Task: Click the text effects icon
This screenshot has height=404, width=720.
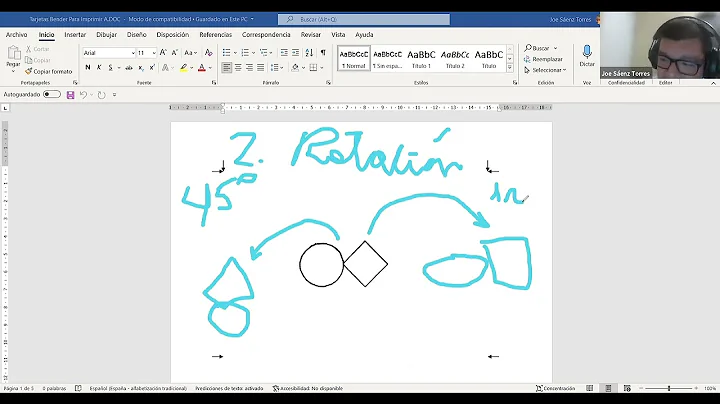Action: tap(165, 67)
